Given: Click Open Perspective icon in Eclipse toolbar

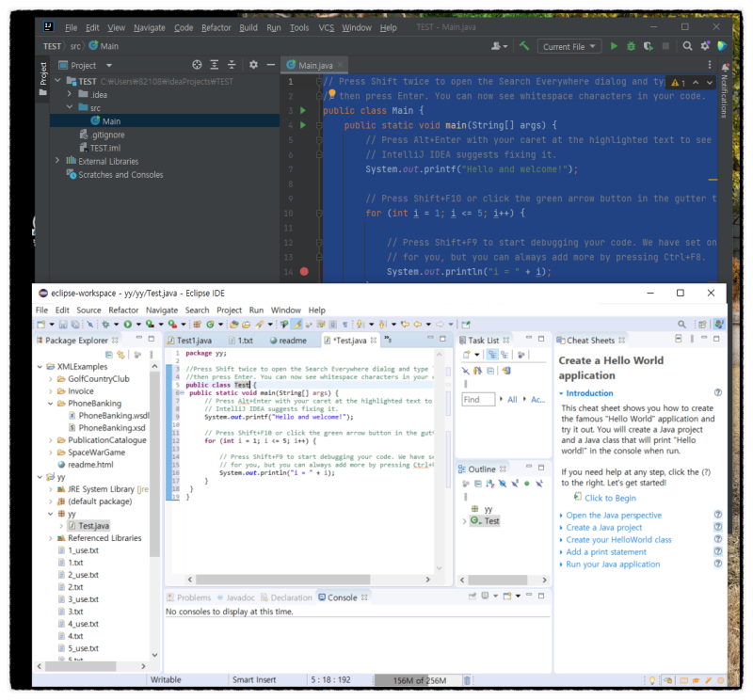Looking at the screenshot, I should pos(702,324).
